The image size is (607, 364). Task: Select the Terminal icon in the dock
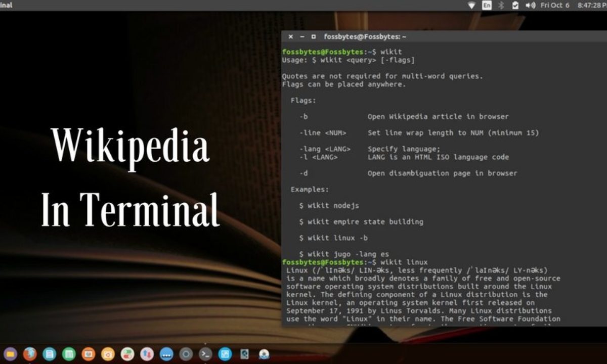(x=205, y=354)
